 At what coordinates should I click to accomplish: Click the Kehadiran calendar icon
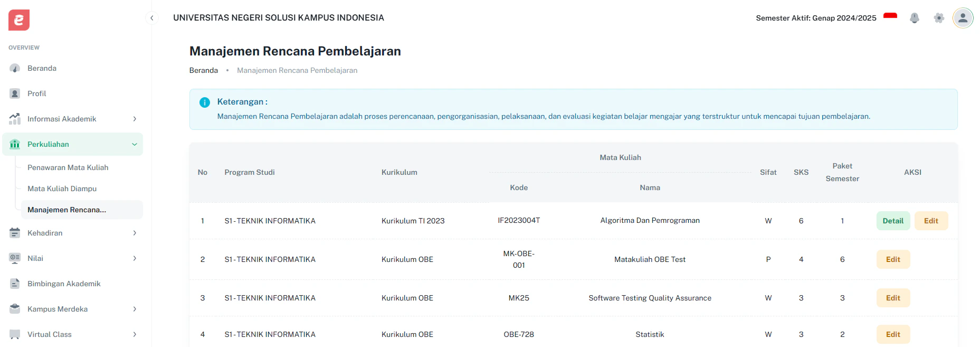[x=15, y=233]
